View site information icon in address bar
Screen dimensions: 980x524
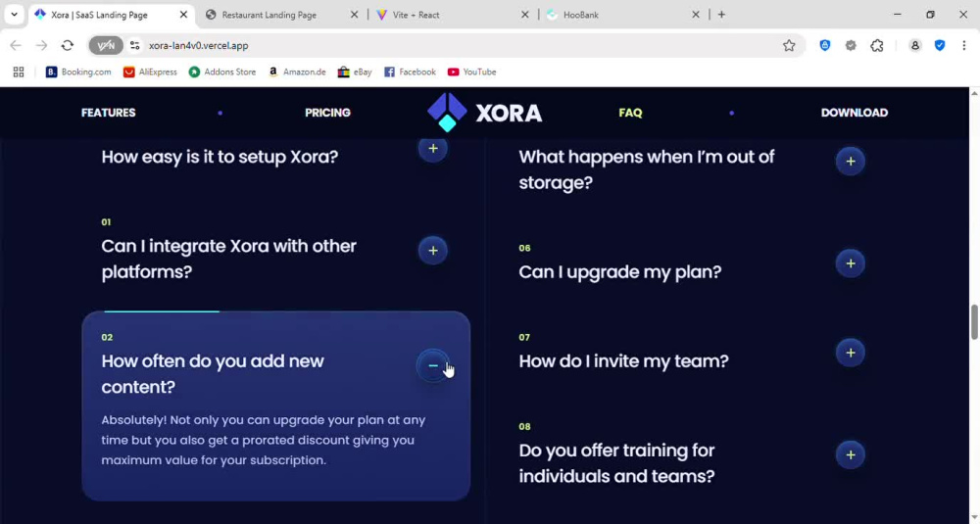pyautogui.click(x=134, y=45)
